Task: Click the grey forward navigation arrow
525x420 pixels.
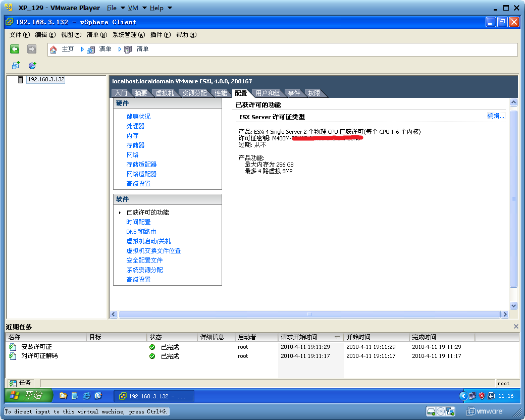Action: pos(32,49)
